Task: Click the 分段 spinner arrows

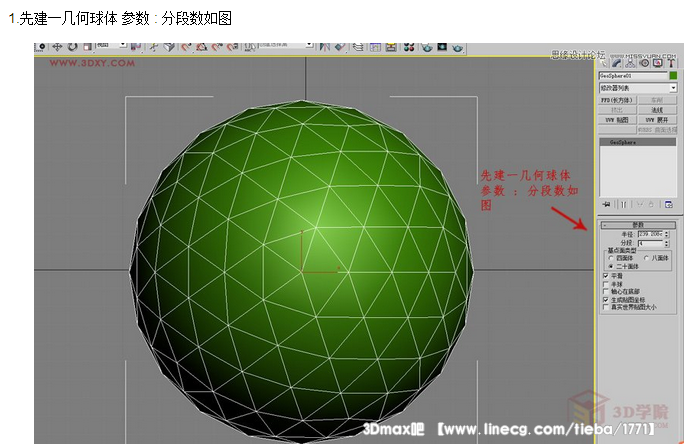Action: coord(667,243)
